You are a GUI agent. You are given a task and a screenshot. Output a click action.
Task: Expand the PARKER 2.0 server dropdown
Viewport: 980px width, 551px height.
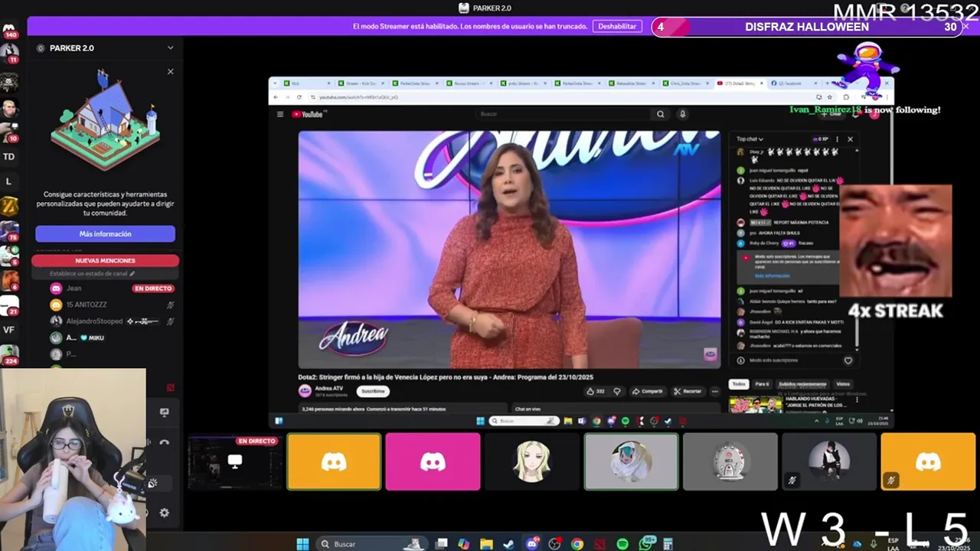pyautogui.click(x=170, y=47)
